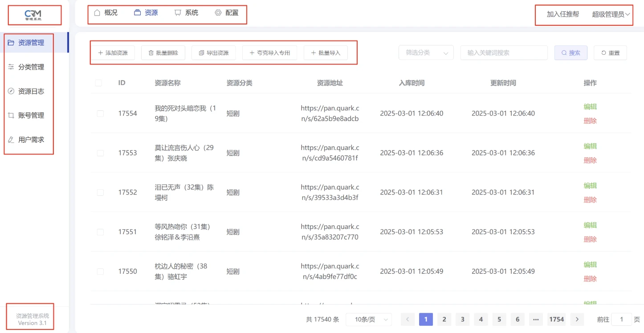Click the 添加资源 button

[x=113, y=52]
